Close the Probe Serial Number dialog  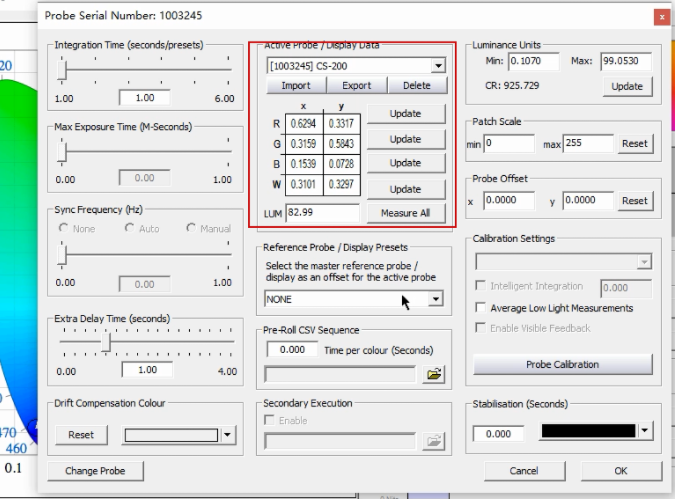point(661,16)
